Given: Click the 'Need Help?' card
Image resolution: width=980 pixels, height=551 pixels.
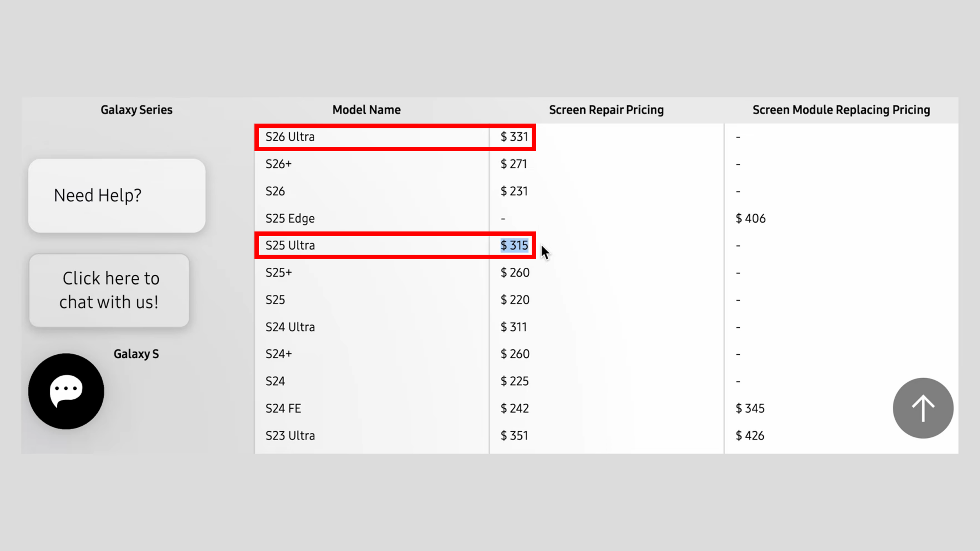Looking at the screenshot, I should point(116,195).
